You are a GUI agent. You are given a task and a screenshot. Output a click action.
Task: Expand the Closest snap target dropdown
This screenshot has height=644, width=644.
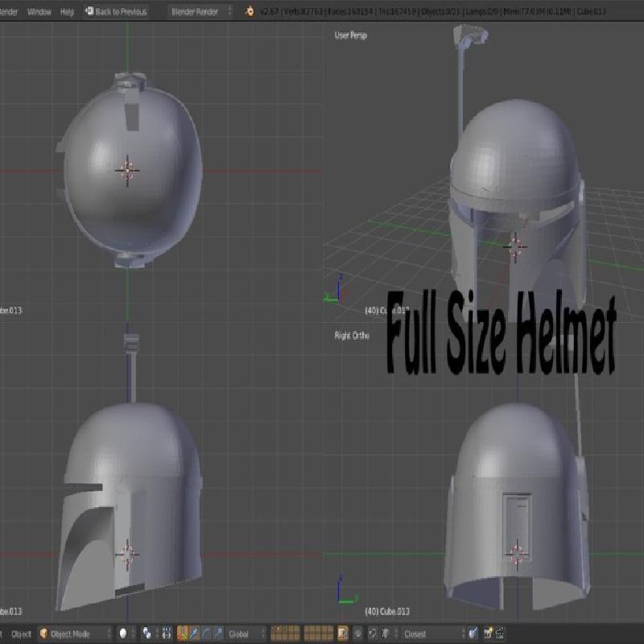(433, 634)
